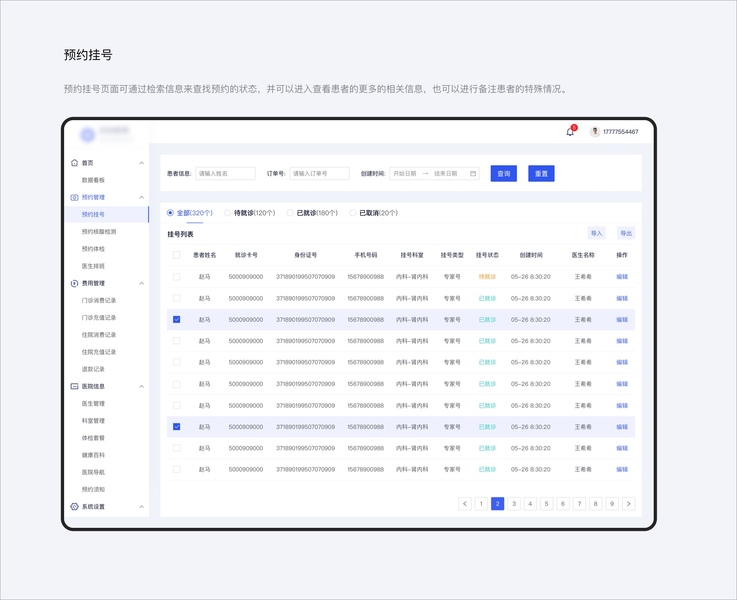Toggle the 系统设置 section chevron
737x600 pixels.
(x=141, y=506)
